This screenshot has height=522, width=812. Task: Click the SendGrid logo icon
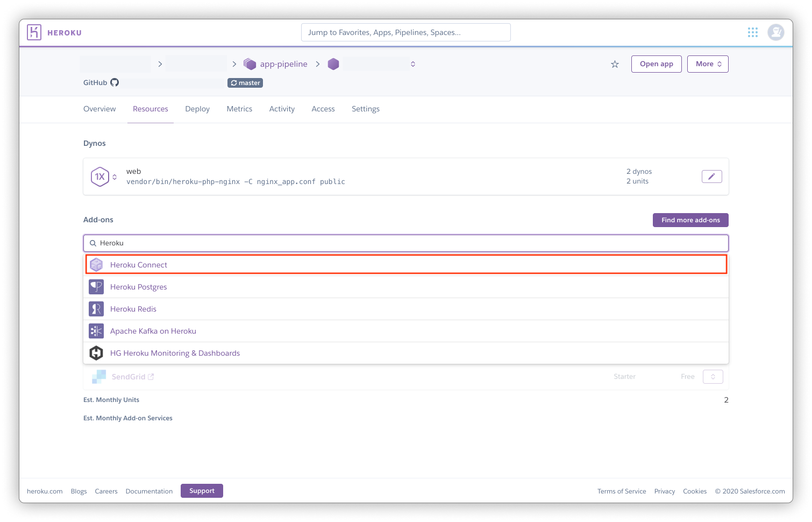(x=99, y=377)
